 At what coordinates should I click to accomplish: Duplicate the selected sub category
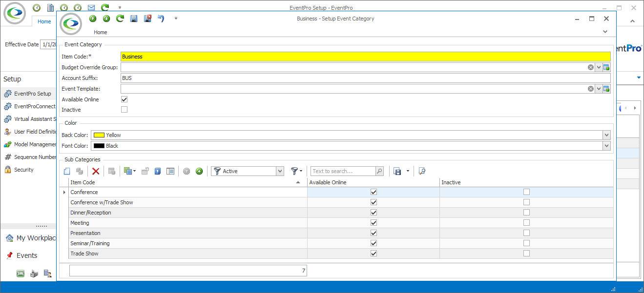coord(79,171)
